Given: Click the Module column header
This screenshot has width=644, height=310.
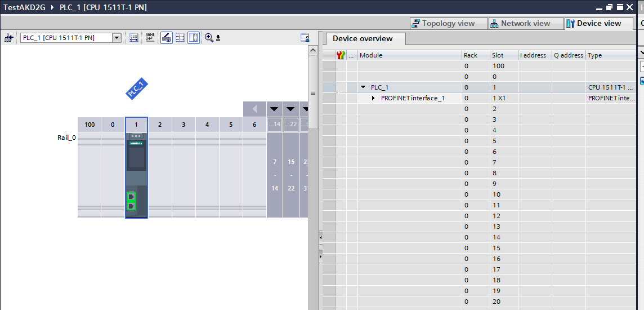Looking at the screenshot, I should 409,55.
